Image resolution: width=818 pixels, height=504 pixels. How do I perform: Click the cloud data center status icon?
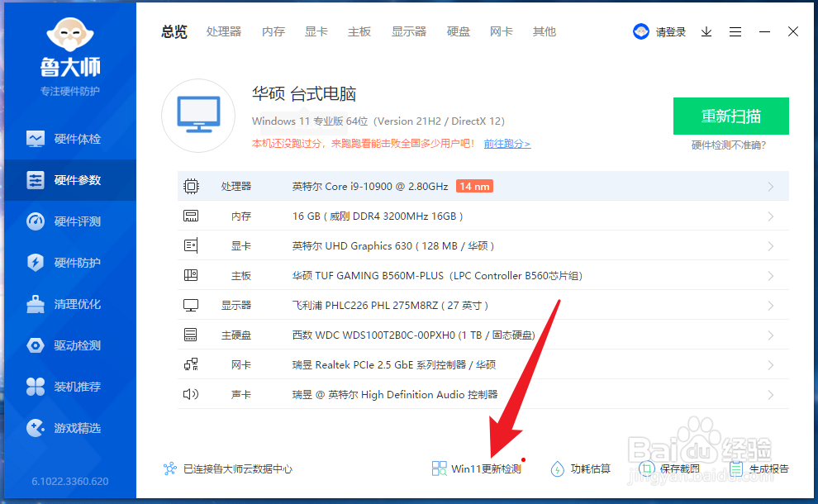[x=170, y=468]
